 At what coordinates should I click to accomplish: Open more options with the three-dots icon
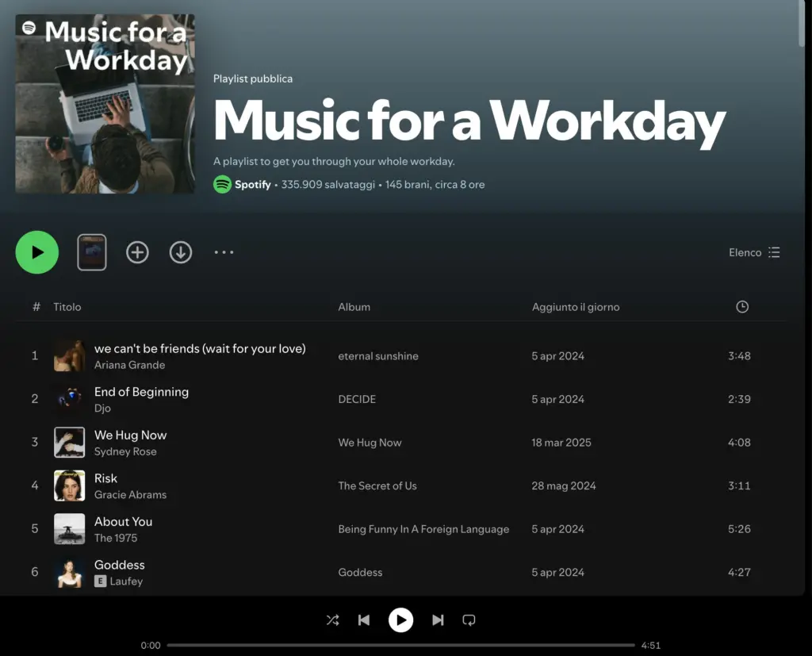pyautogui.click(x=224, y=252)
